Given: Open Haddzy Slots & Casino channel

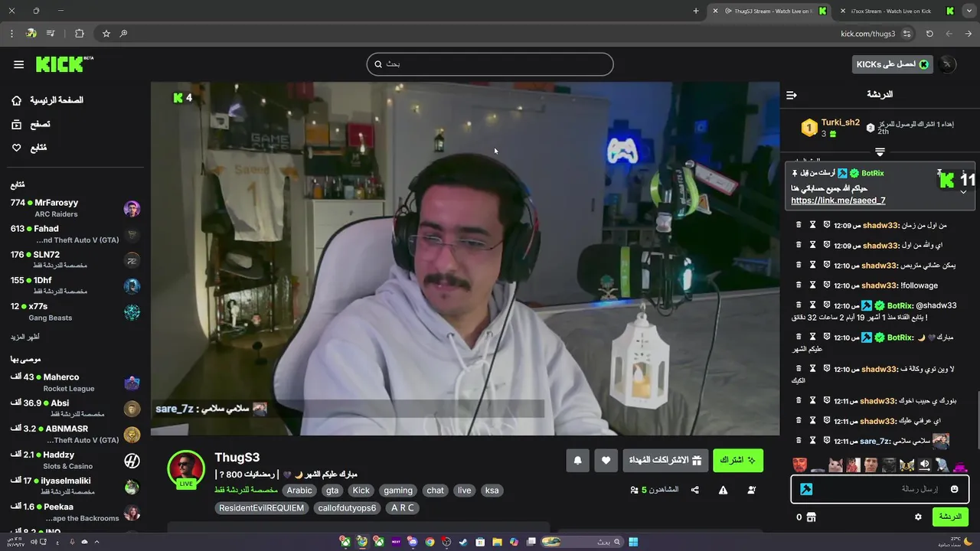Looking at the screenshot, I should 74,461.
